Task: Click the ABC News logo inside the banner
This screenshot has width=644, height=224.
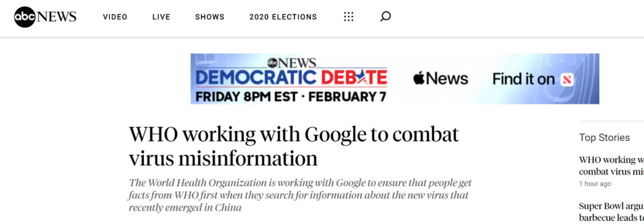Action: (x=292, y=63)
